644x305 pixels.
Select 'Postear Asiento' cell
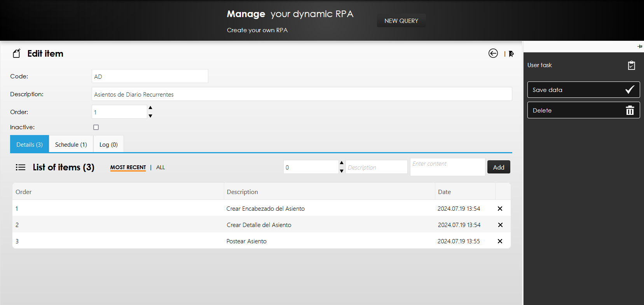coord(246,241)
